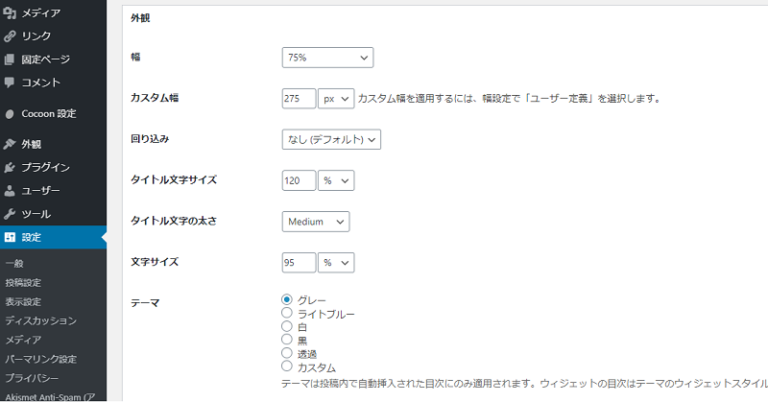Open the ツール menu in sidebar

point(36,214)
